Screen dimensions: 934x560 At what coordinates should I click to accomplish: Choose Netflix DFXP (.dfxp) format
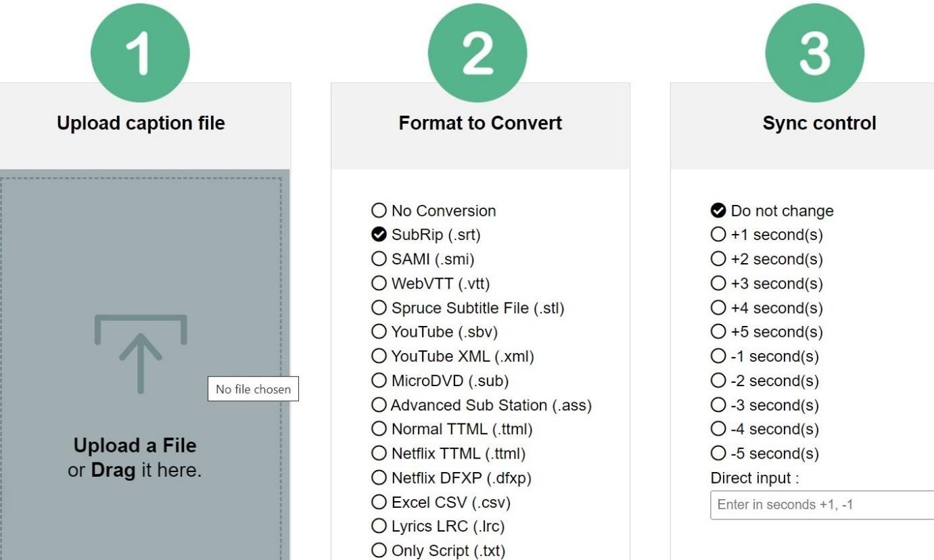(379, 478)
